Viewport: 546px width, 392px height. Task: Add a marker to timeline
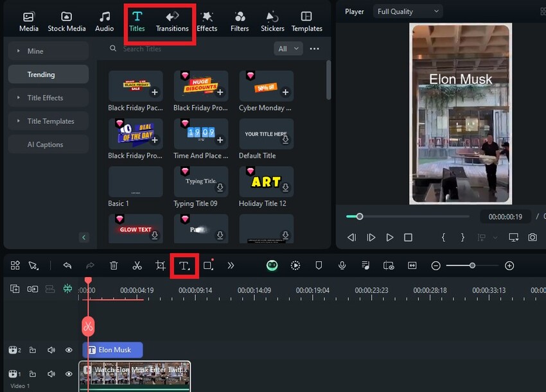pyautogui.click(x=319, y=266)
